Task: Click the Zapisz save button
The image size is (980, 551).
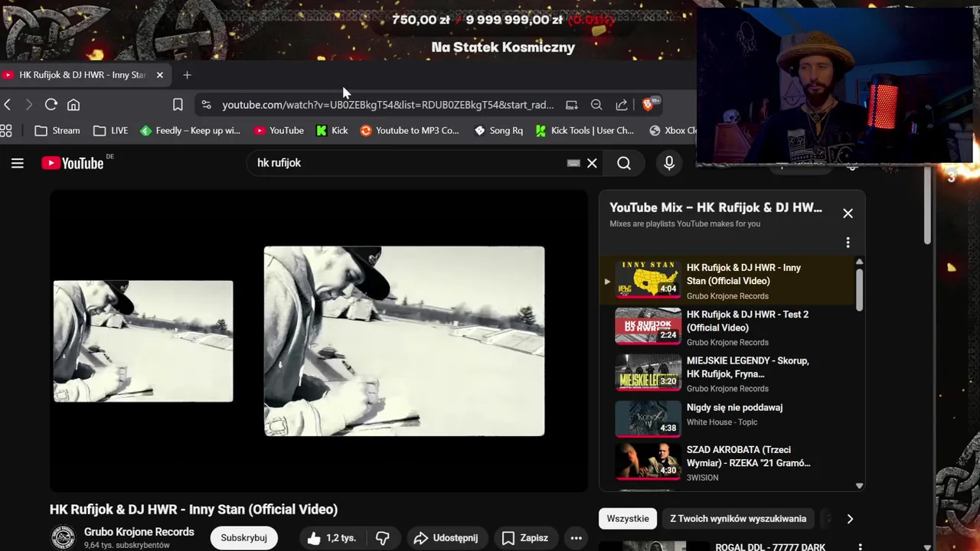Action: point(525,538)
